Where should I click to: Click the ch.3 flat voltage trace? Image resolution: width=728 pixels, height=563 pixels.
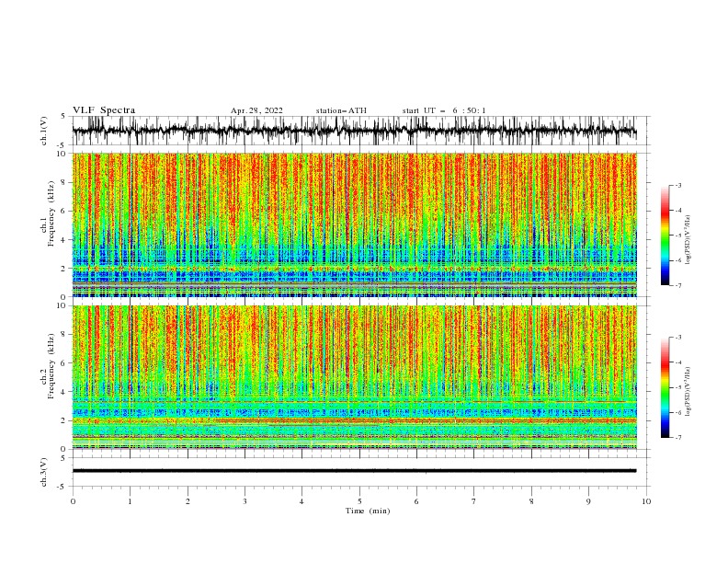pos(354,471)
